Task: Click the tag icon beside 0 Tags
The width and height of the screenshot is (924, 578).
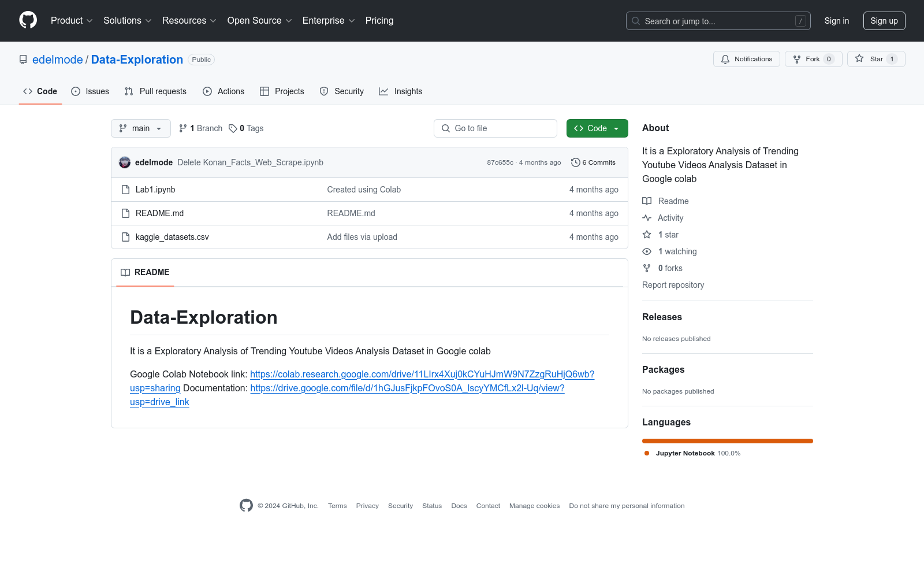Action: coord(233,128)
